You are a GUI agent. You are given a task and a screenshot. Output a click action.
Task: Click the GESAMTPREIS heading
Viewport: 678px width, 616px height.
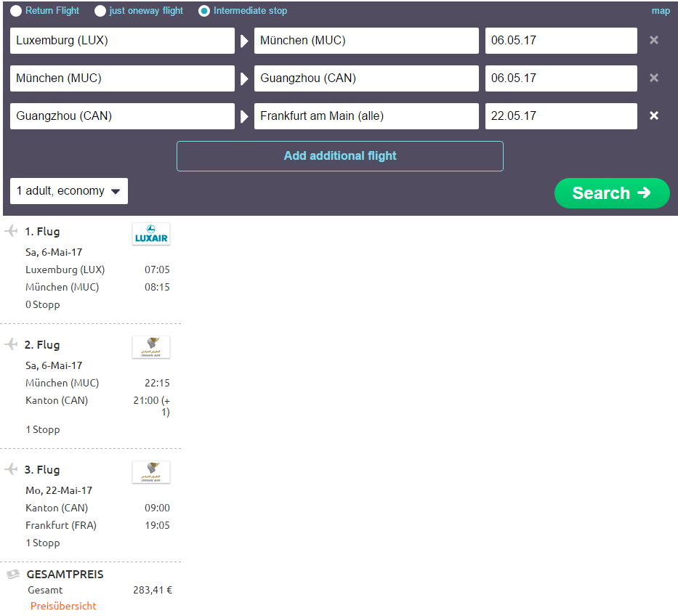[x=65, y=575]
